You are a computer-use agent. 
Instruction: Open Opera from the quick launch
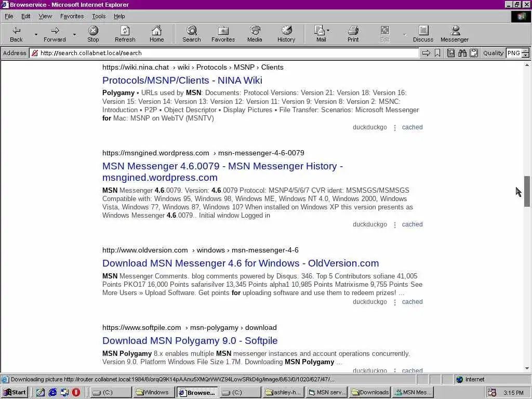pyautogui.click(x=76, y=392)
